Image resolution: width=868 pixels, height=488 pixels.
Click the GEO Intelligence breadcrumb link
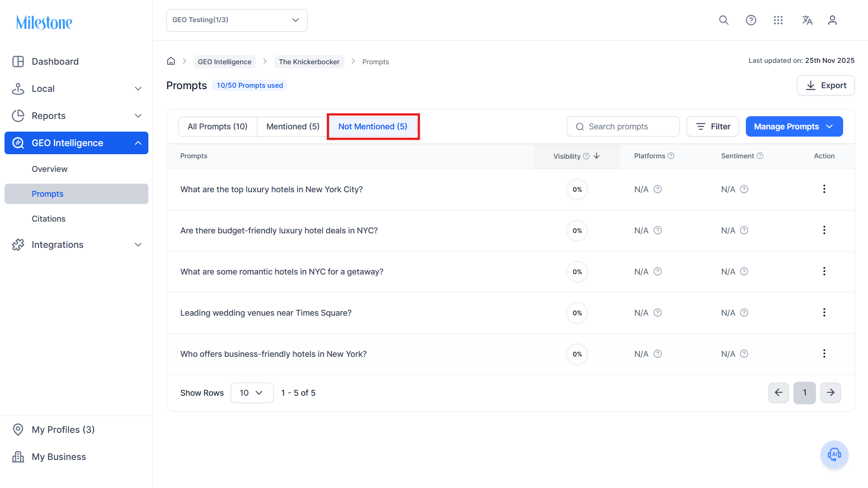tap(225, 62)
